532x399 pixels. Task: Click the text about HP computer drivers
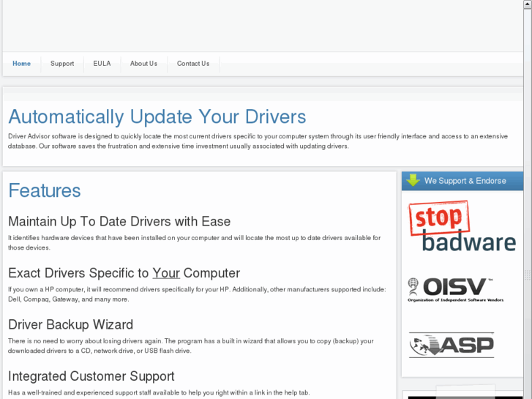(x=197, y=294)
